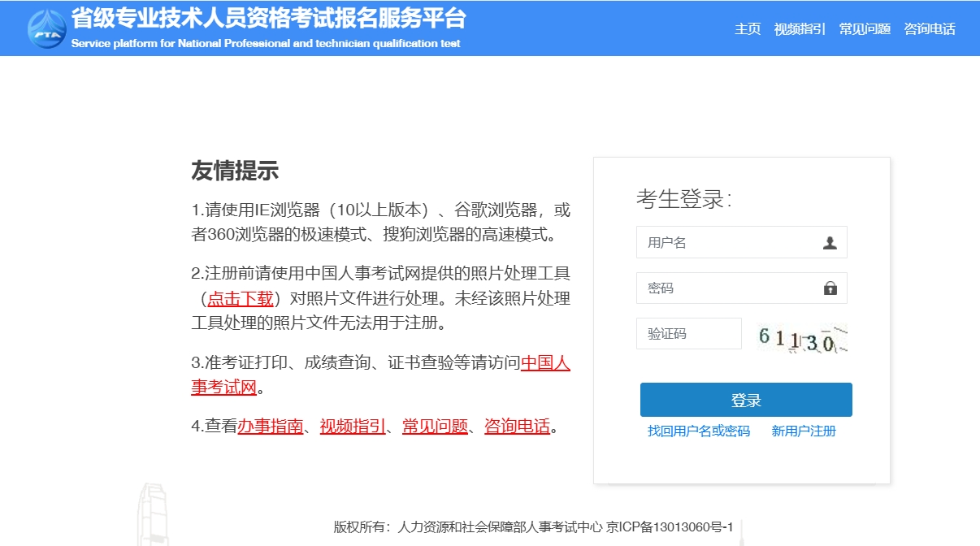Open 视频指引 in the top navigation bar
Viewport: 980px width, 546px height.
pos(800,29)
